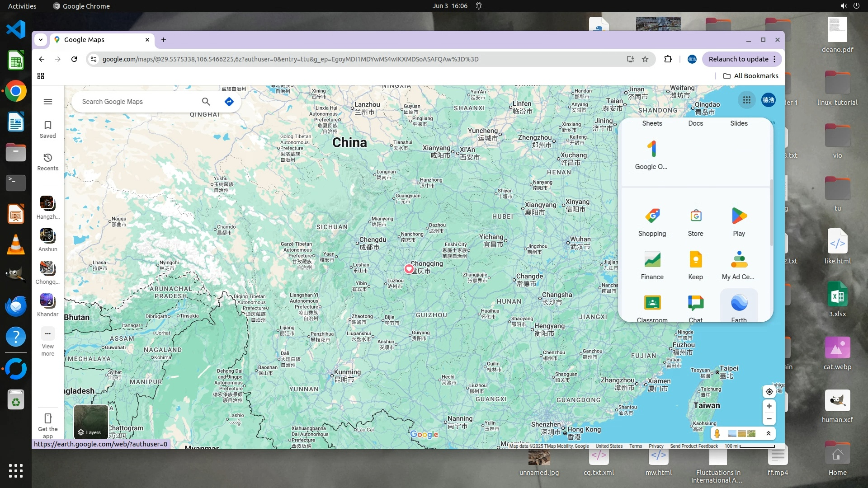This screenshot has width=868, height=488.
Task: Open a new Chrome tab
Action: pyautogui.click(x=164, y=40)
